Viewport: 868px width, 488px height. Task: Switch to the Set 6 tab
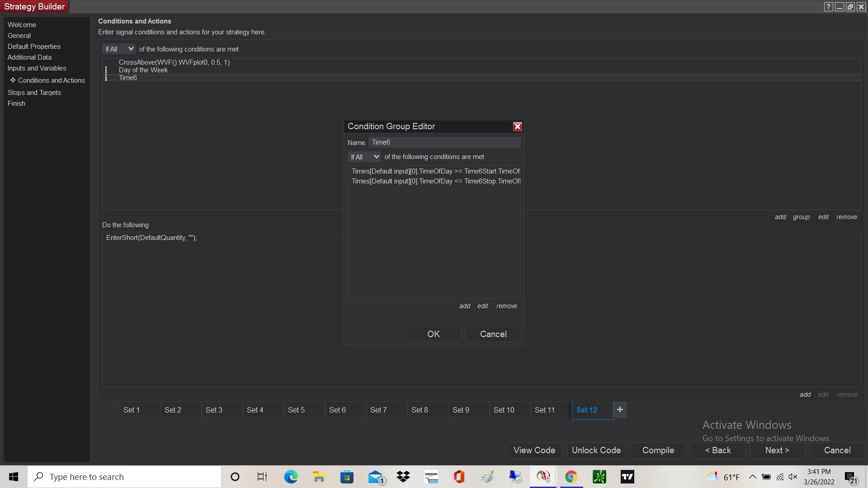[x=337, y=410]
